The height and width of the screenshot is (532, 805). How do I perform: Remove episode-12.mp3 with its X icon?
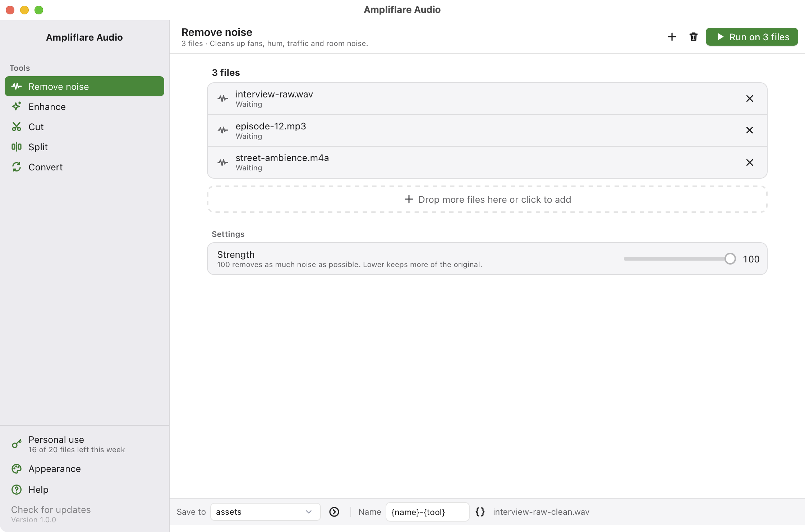point(750,130)
